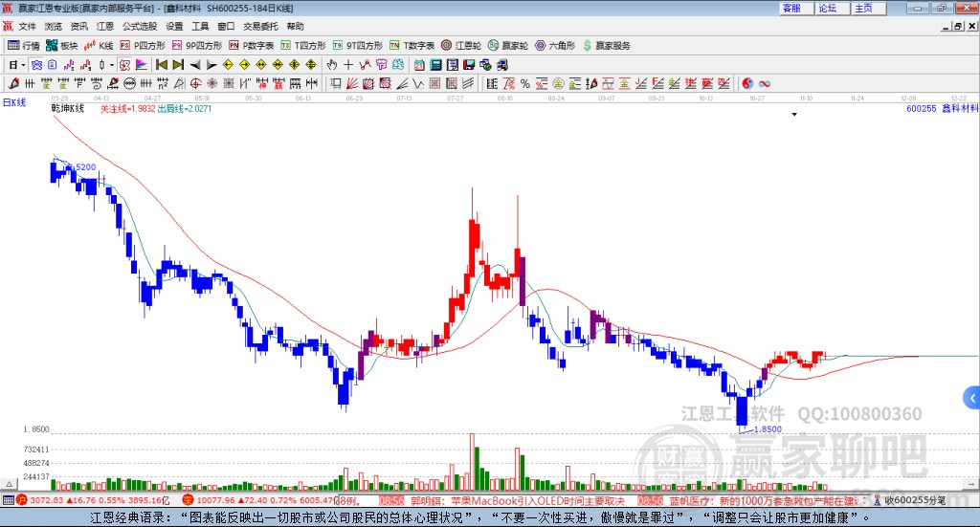Viewport: 980px width, 527px height.
Task: Click the zigzag wave line tool
Action: pyautogui.click(x=418, y=83)
